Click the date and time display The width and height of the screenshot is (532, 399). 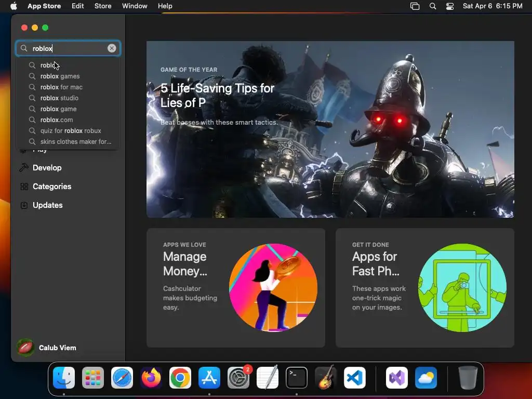(493, 6)
